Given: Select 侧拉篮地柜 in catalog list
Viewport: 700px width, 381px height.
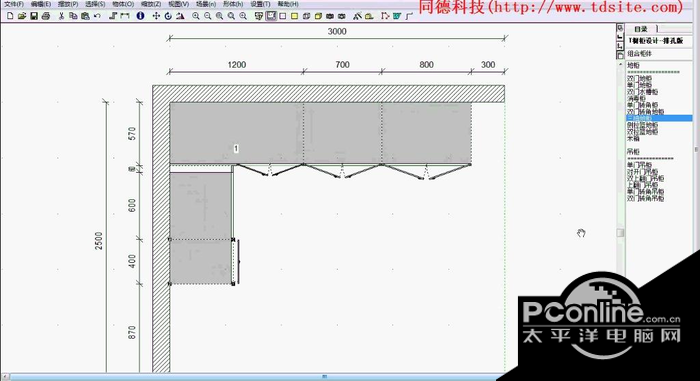Looking at the screenshot, I should pyautogui.click(x=642, y=125).
